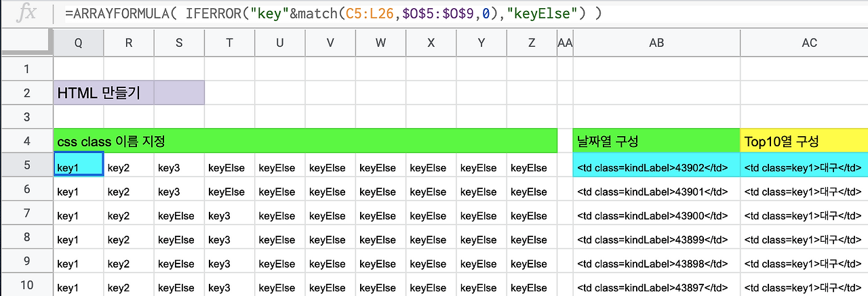Select cell Q10 showing key1
This screenshot has height=296, width=868.
[79, 285]
